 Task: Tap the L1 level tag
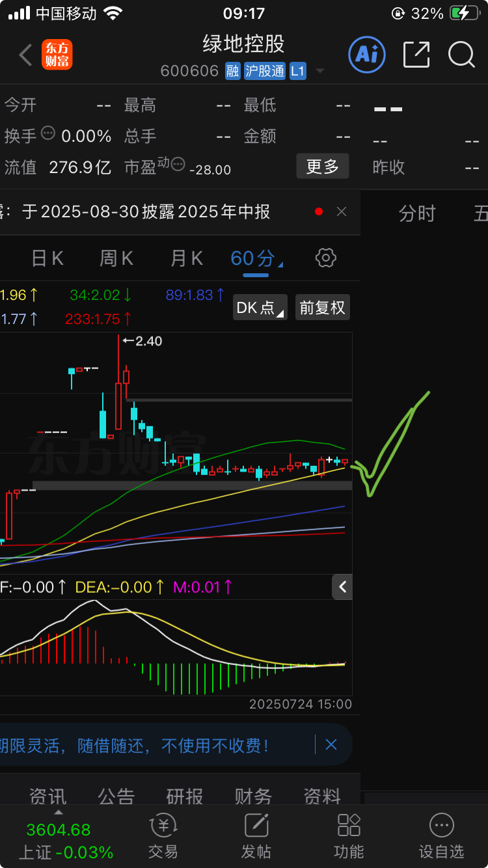[297, 71]
